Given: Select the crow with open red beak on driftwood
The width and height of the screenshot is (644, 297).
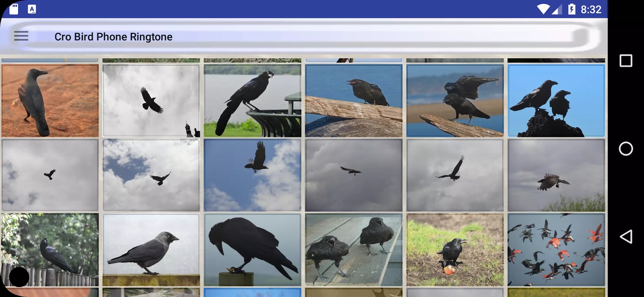Looking at the screenshot, I should pyautogui.click(x=354, y=101).
